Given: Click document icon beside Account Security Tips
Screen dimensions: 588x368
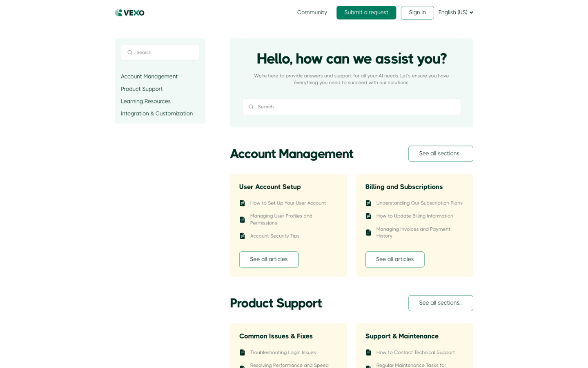Looking at the screenshot, I should (x=243, y=236).
